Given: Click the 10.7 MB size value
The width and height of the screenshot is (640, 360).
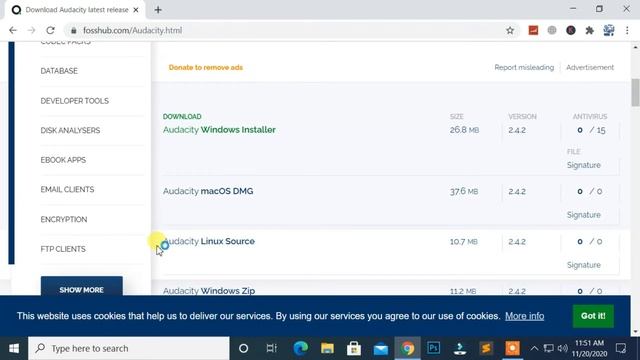Looking at the screenshot, I should click(x=464, y=242).
